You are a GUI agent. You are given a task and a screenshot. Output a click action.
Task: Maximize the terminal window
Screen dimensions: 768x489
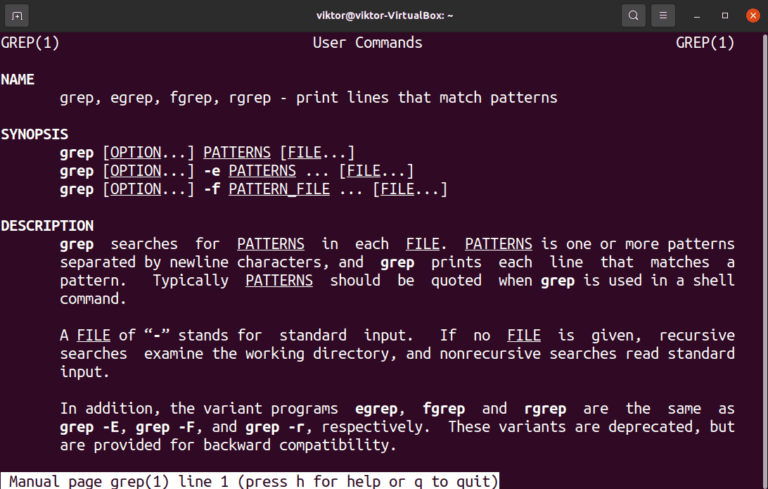[x=725, y=16]
